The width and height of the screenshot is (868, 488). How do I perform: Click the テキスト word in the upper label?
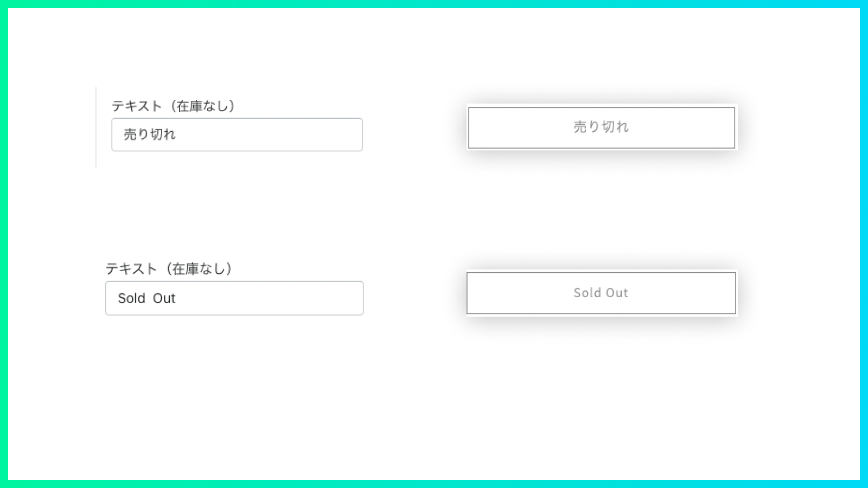click(x=137, y=106)
